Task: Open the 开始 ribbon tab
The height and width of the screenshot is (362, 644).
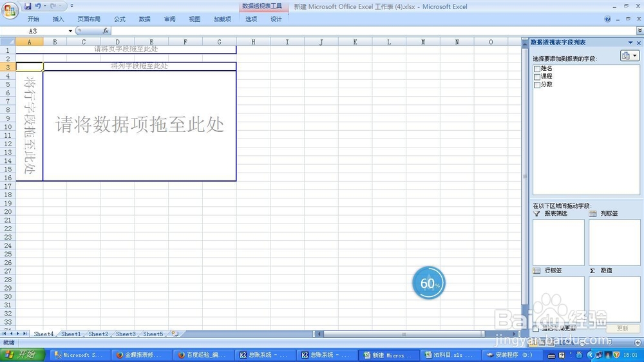Action: pyautogui.click(x=33, y=19)
